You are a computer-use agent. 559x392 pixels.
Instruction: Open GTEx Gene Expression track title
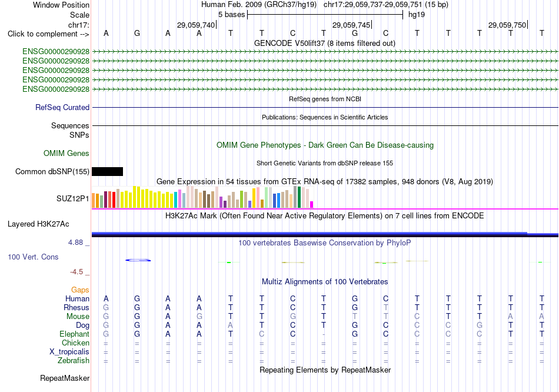tap(325, 181)
